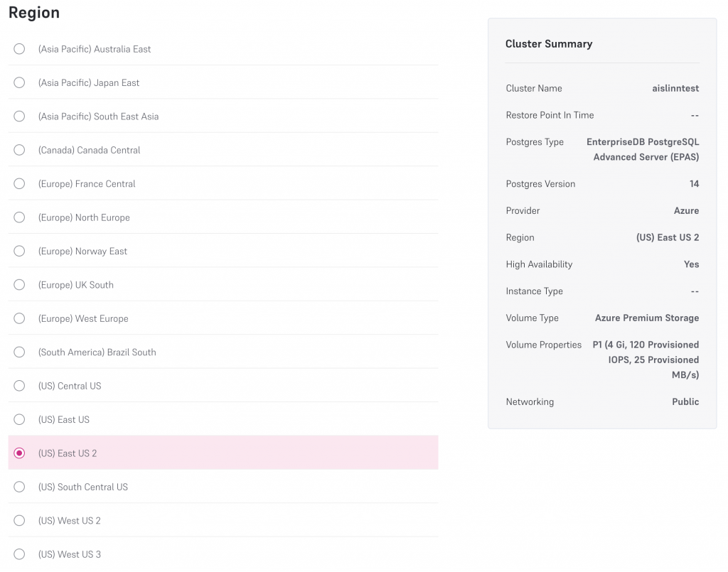The image size is (728, 572).
Task: Click the highlighted East US 2 row label
Action: [68, 453]
